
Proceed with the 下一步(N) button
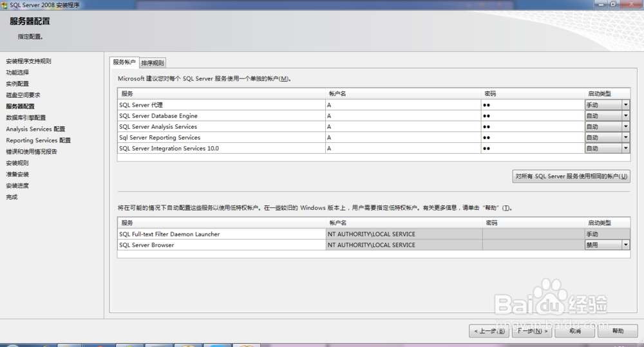[533, 331]
